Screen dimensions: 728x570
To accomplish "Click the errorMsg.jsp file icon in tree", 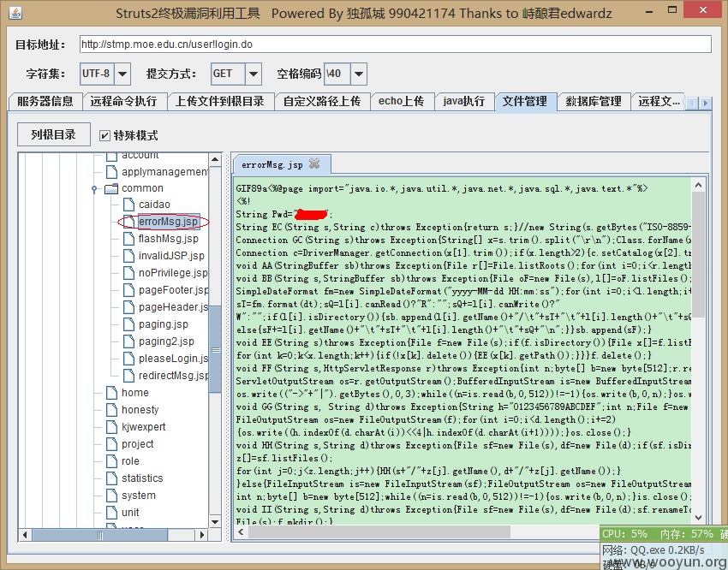I will (x=129, y=222).
